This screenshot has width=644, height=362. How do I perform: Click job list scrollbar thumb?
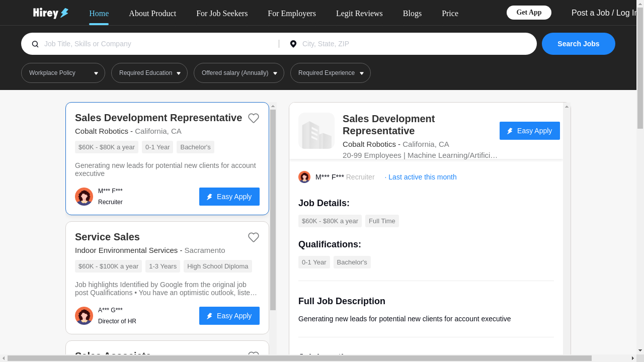(x=273, y=210)
